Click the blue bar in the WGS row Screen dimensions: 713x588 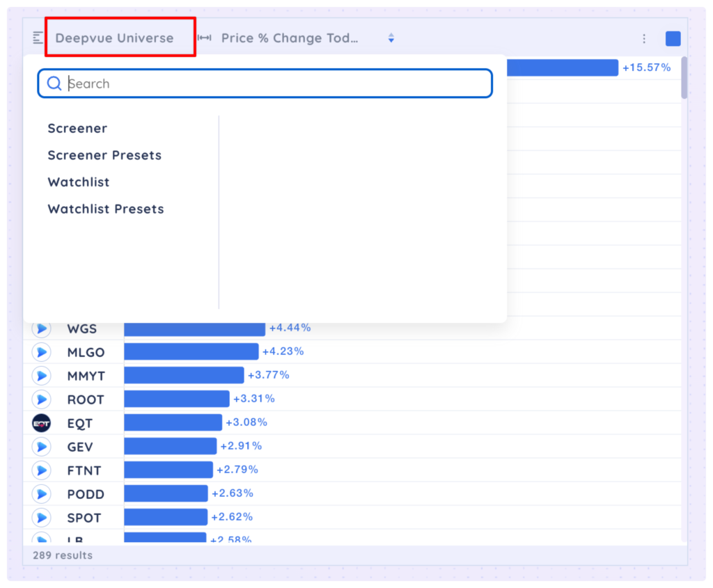coord(195,329)
